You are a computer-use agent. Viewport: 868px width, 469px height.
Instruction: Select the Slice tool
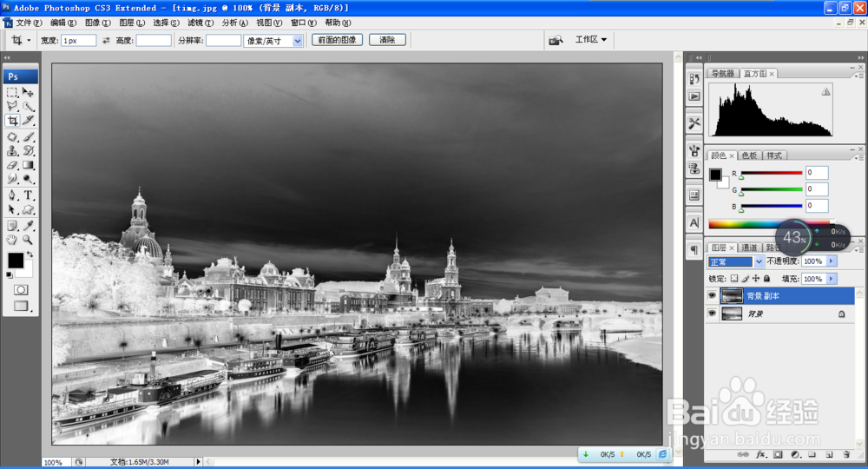point(28,120)
